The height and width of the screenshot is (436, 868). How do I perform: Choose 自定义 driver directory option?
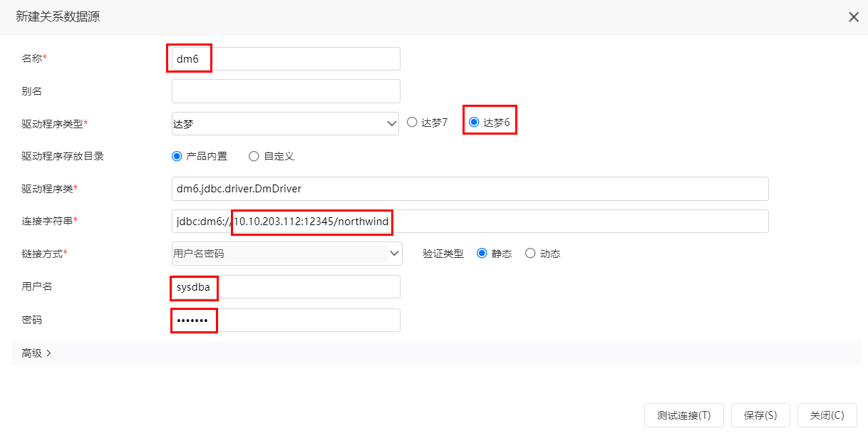coord(254,156)
